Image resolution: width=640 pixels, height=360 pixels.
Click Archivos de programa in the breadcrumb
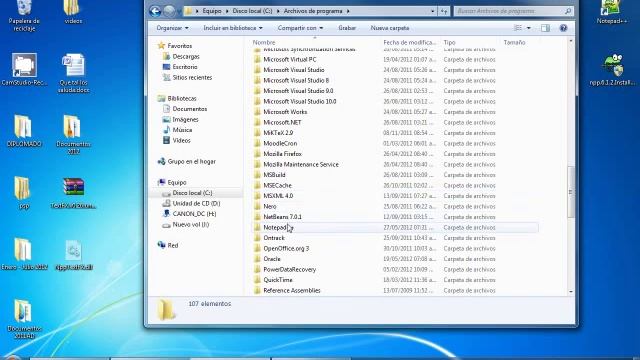tap(313, 11)
